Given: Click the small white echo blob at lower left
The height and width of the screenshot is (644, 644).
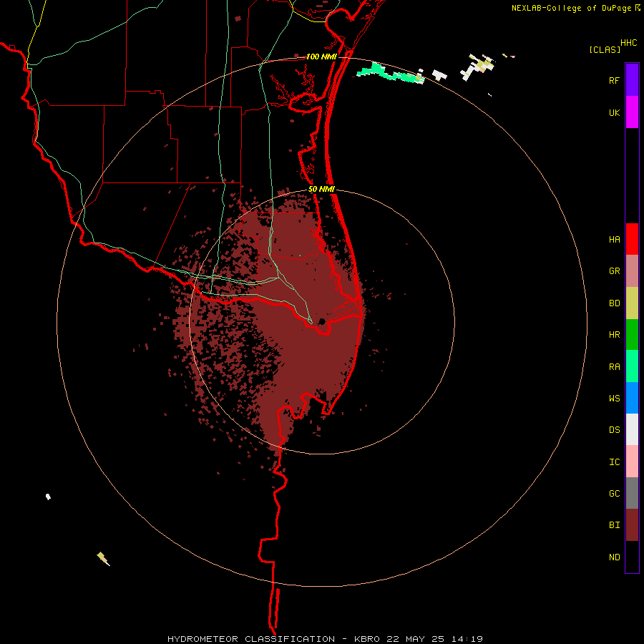Looking at the screenshot, I should (48, 497).
